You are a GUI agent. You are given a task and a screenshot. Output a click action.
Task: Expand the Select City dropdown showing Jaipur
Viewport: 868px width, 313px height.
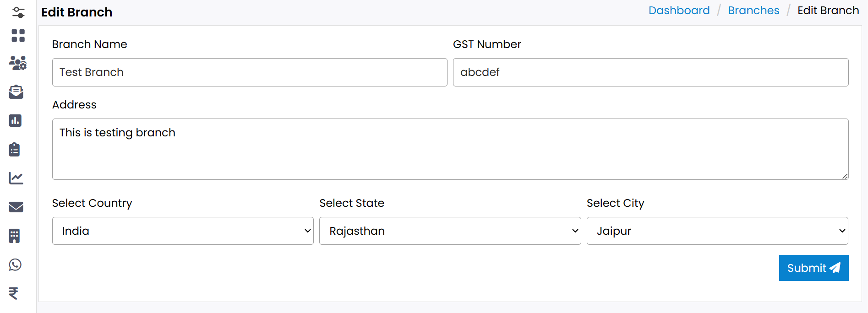pos(717,231)
